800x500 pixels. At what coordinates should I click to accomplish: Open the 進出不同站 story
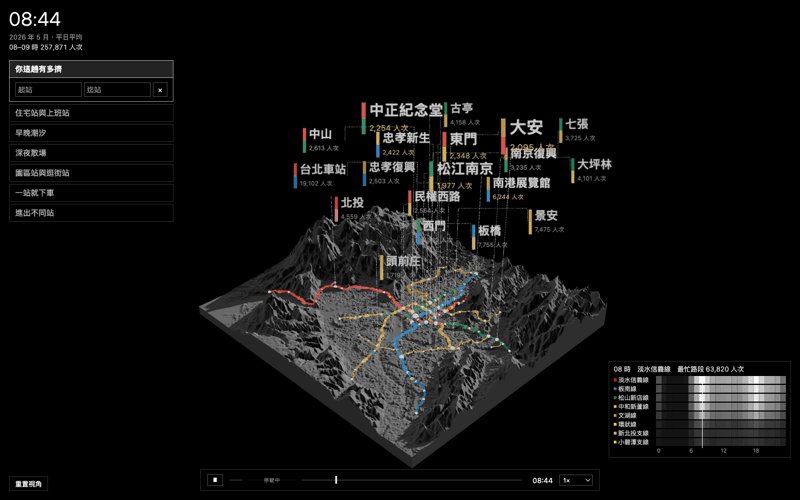pyautogui.click(x=91, y=213)
